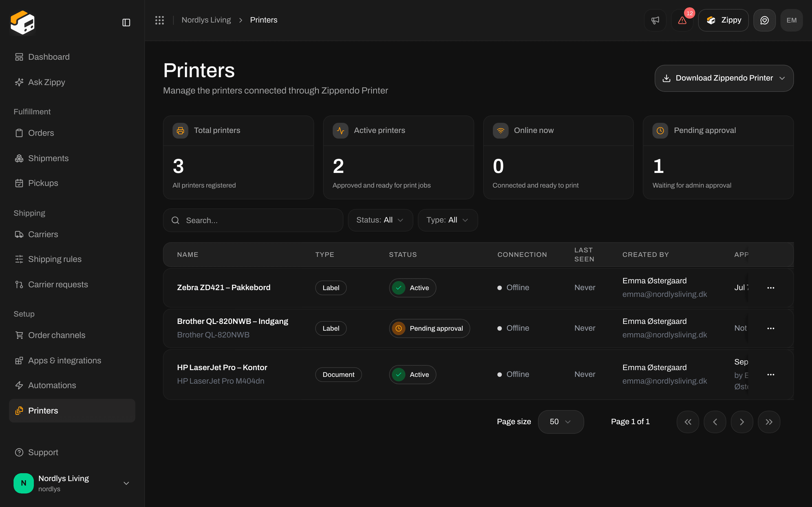Open the announcements megaphone icon
Screen dimensions: 812x507
(655, 20)
